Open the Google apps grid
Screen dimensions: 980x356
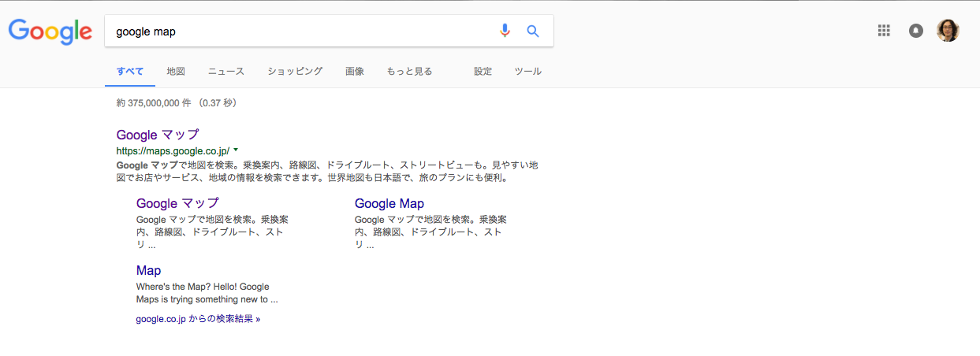click(x=884, y=31)
